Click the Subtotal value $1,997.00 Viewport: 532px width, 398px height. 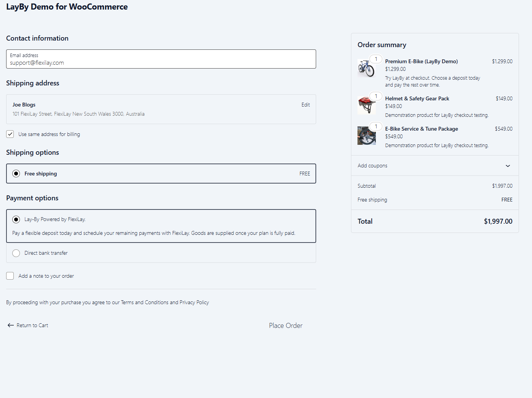(502, 186)
